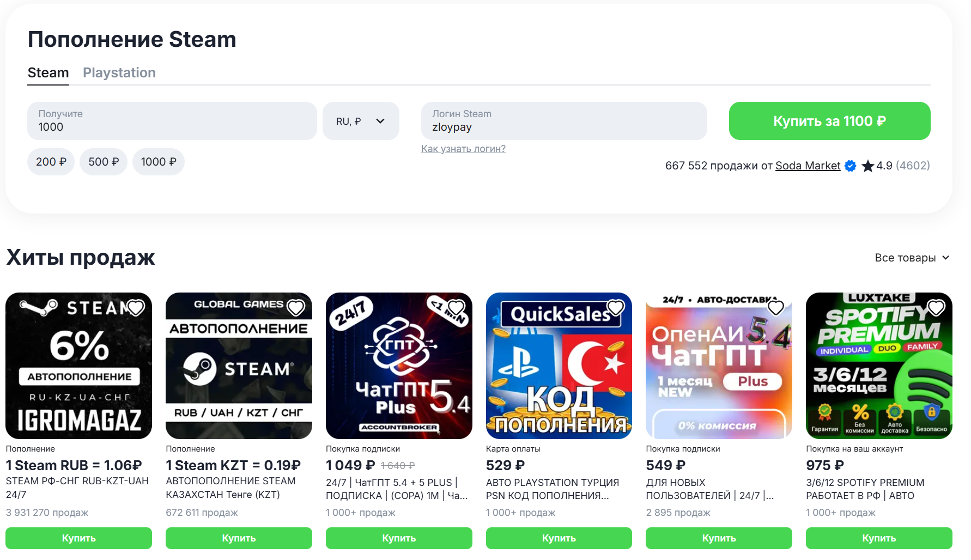The width and height of the screenshot is (971, 560).
Task: Open the Soda Market seller link
Action: click(x=808, y=166)
